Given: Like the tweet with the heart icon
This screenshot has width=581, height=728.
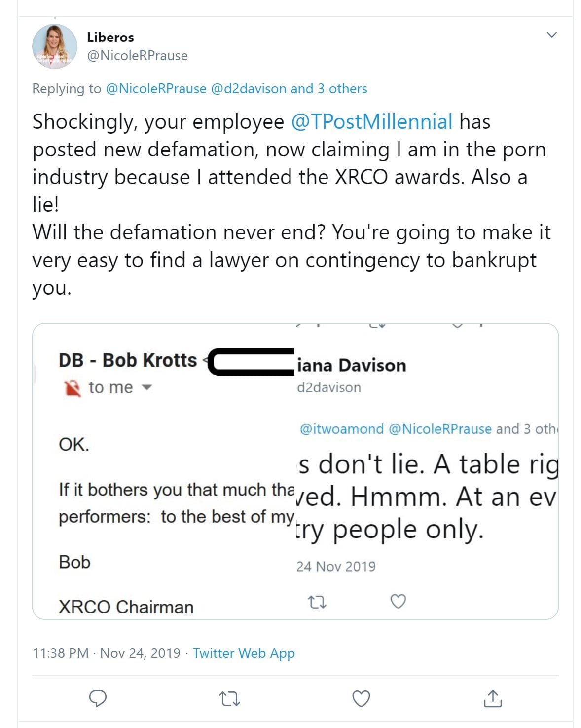Looking at the screenshot, I should tap(361, 698).
